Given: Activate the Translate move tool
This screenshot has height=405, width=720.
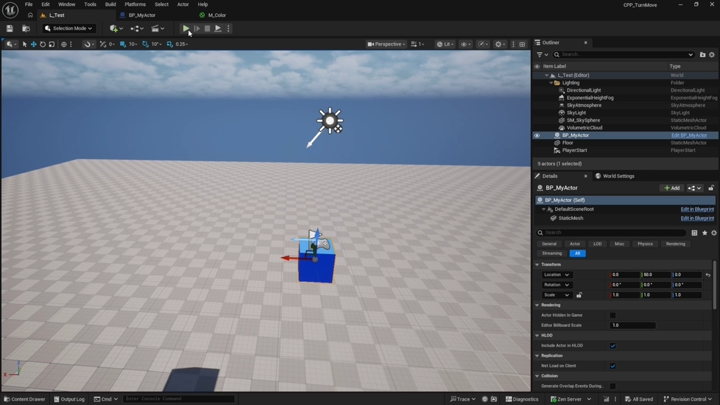Looking at the screenshot, I should [x=34, y=44].
